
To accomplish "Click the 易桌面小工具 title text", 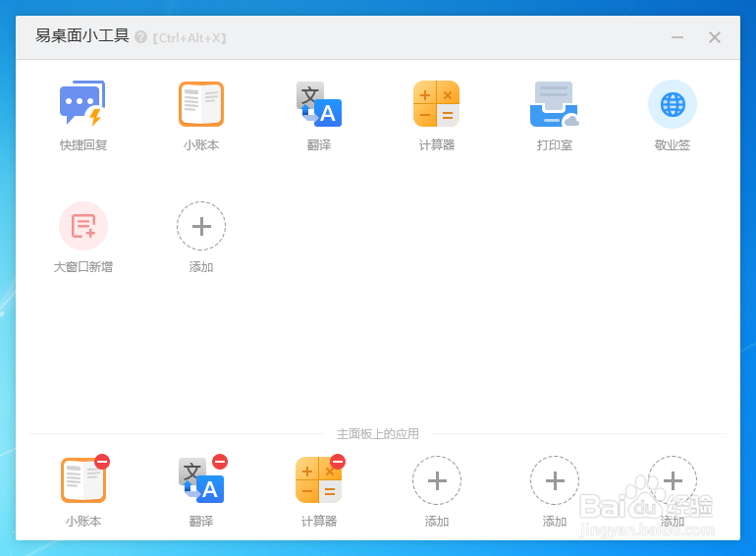I will [82, 35].
